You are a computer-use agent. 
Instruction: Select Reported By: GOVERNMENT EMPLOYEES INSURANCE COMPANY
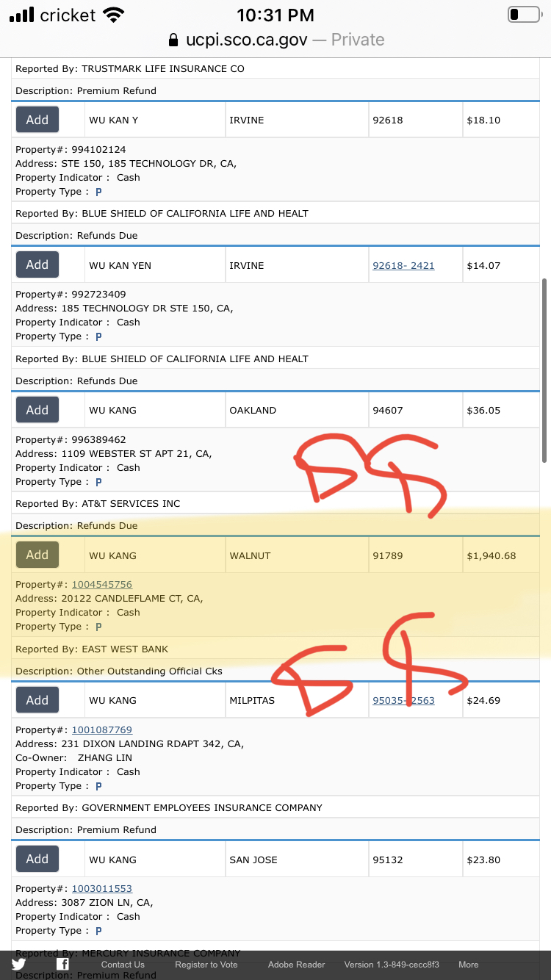[169, 807]
